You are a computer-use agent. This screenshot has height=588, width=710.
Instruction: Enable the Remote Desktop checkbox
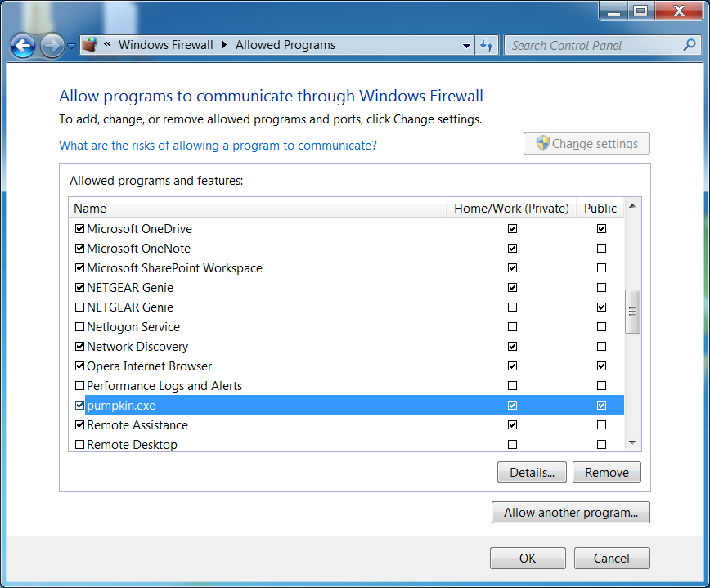[x=79, y=445]
